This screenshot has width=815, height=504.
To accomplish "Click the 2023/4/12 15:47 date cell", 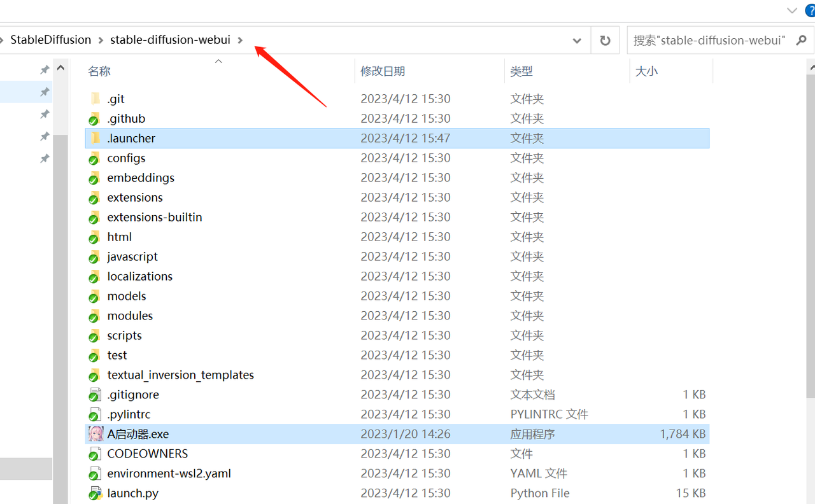I will (x=406, y=138).
